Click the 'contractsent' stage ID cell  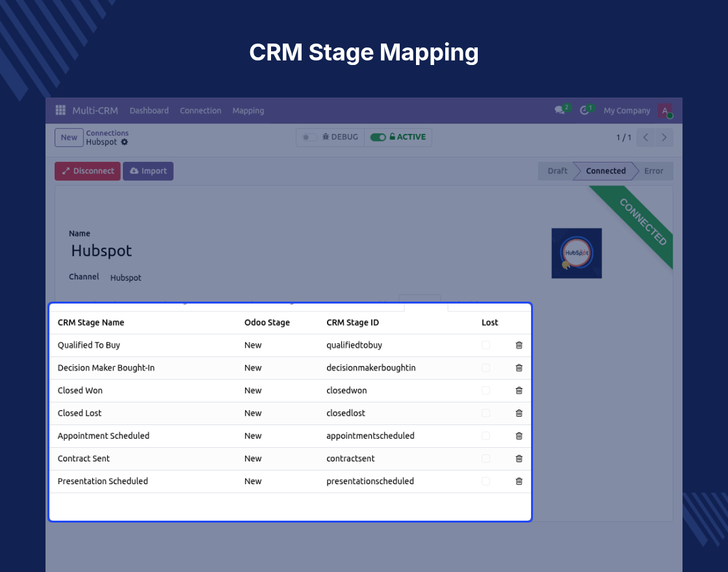[350, 459]
